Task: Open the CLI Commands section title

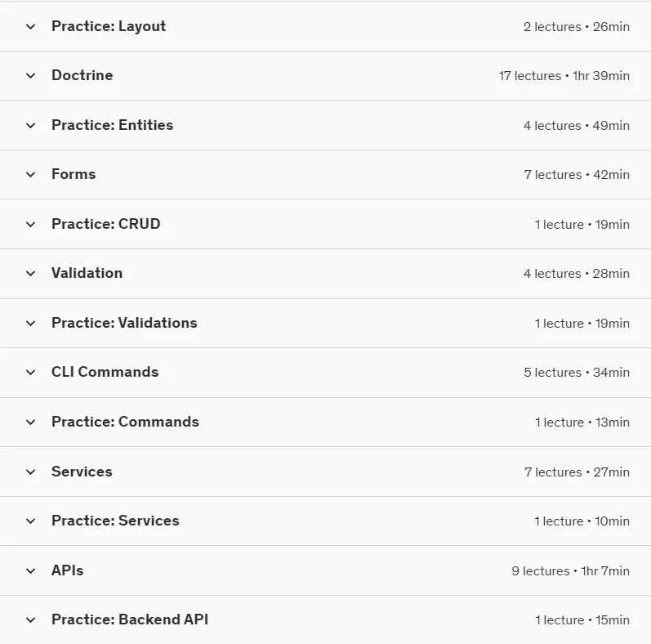Action: (105, 372)
